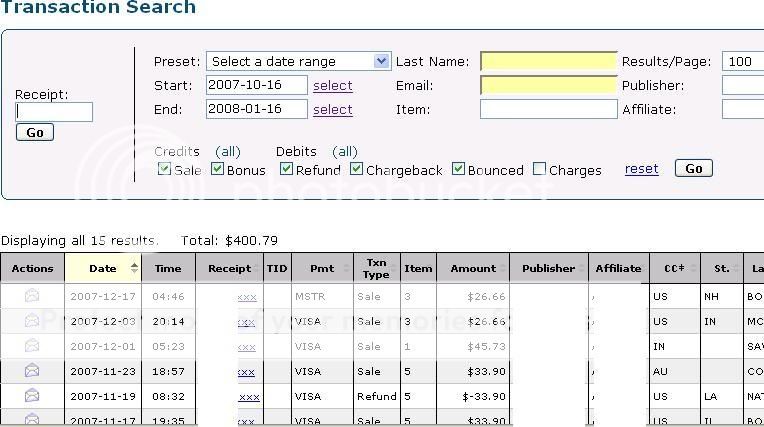Focus the Email field

[x=549, y=85]
